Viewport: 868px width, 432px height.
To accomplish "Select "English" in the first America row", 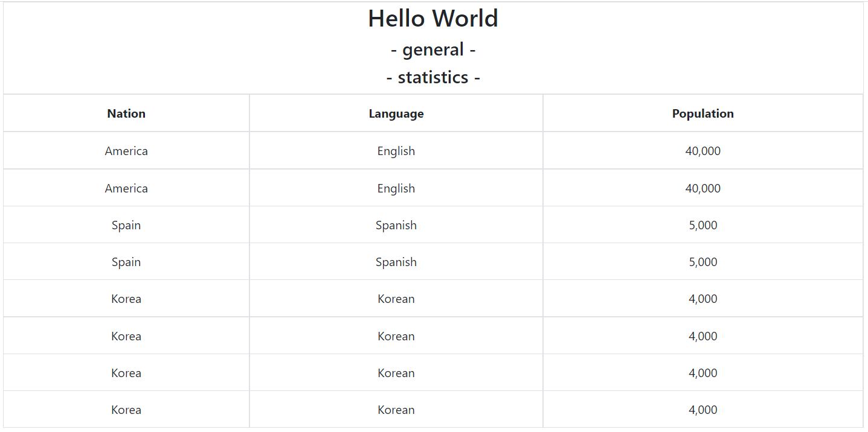I will 396,151.
